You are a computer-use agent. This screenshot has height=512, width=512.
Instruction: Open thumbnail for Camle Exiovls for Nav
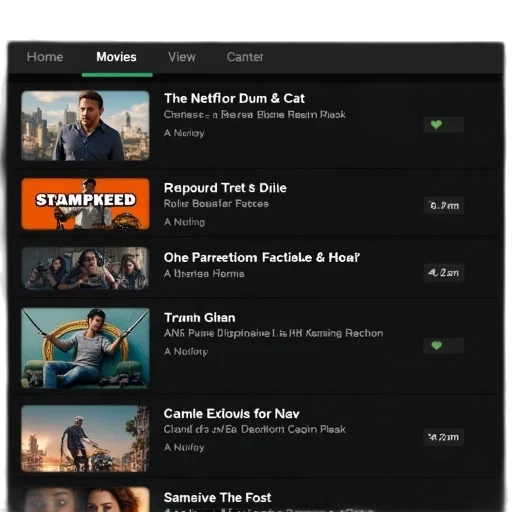coord(85,438)
